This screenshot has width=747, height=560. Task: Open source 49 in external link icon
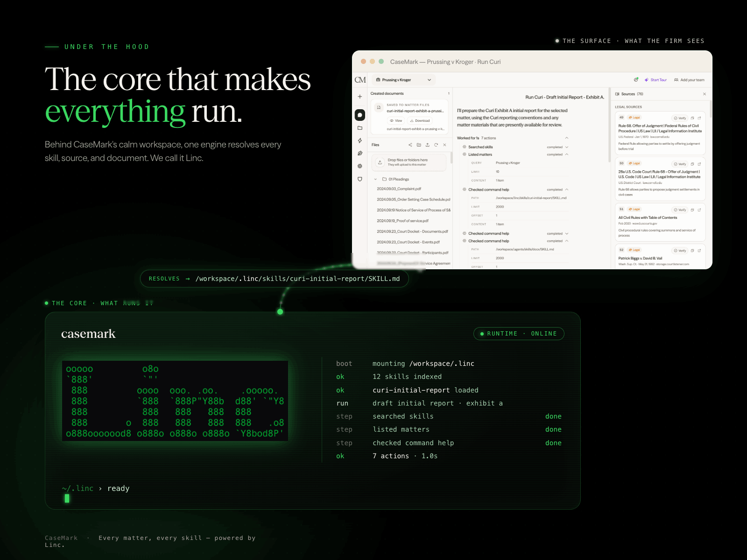699,118
